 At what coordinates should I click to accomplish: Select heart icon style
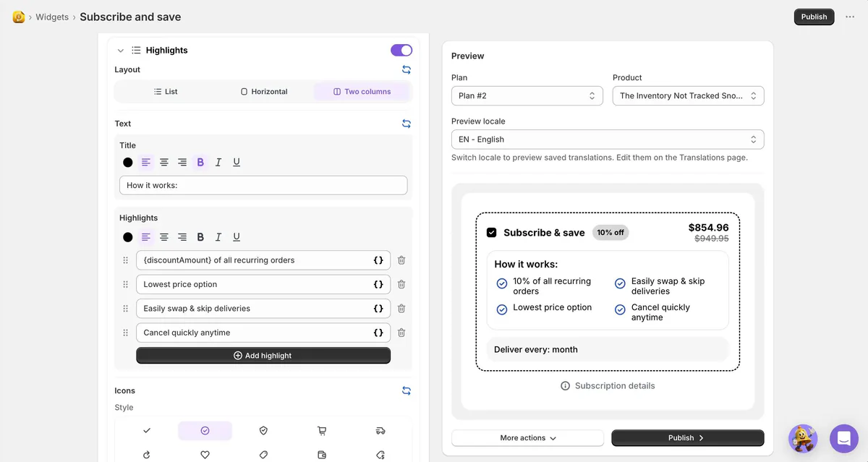pyautogui.click(x=205, y=455)
